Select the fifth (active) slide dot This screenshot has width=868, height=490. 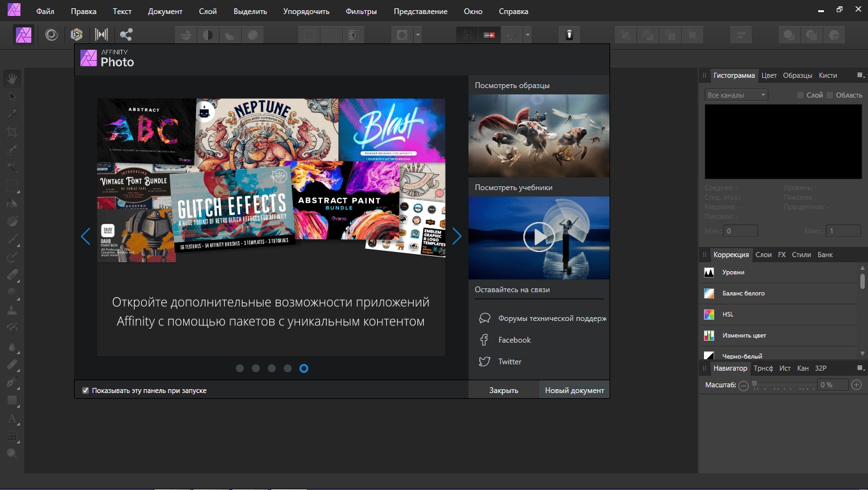(x=304, y=368)
